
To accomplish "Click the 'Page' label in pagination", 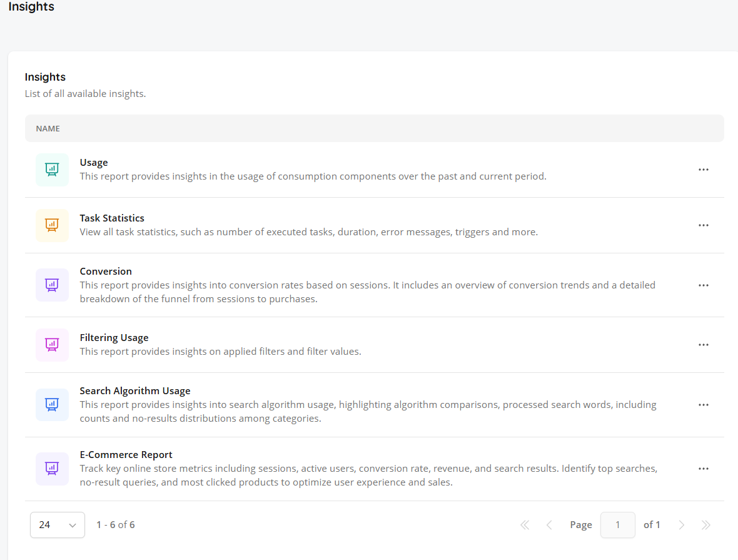I will [581, 525].
